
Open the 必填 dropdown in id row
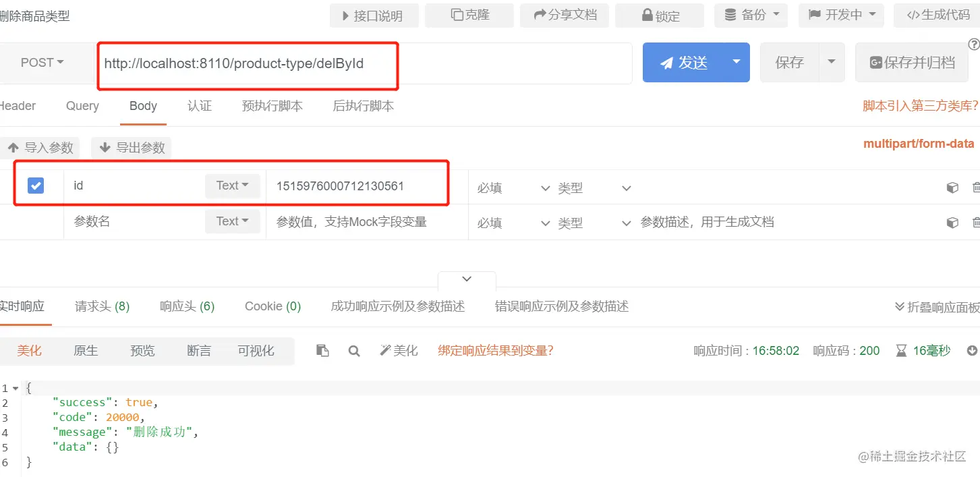click(514, 188)
